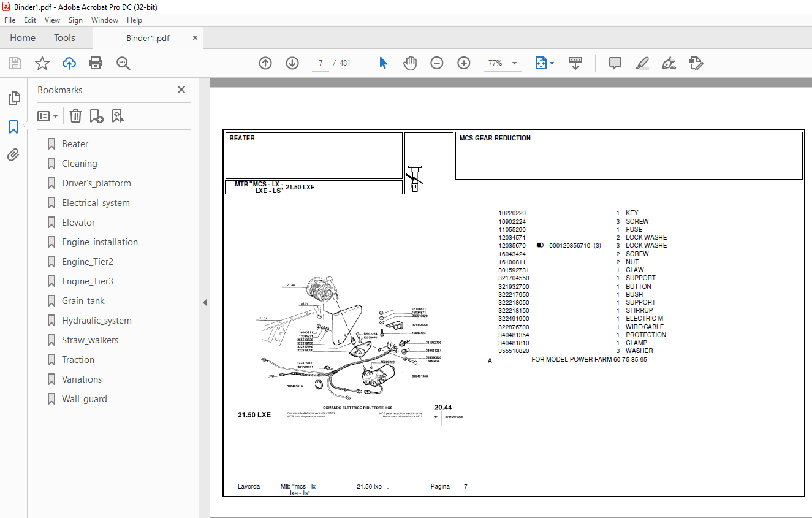Zoom in with plus icon

click(x=464, y=63)
